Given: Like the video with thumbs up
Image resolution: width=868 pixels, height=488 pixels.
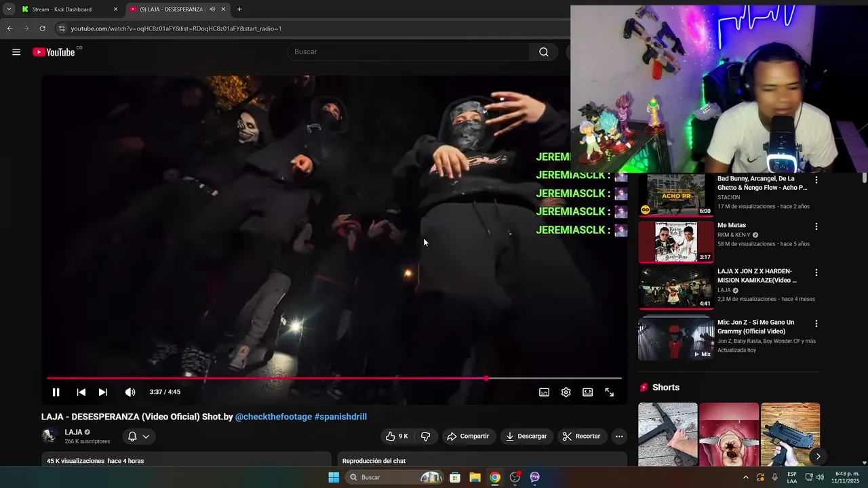Looking at the screenshot, I should [x=397, y=436].
